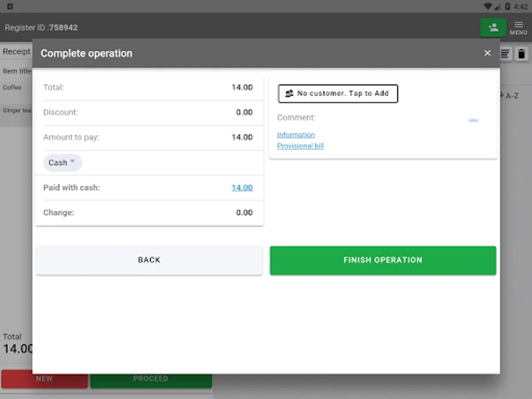The height and width of the screenshot is (399, 532).
Task: Click the FINISH OPERATION button
Action: 383,260
